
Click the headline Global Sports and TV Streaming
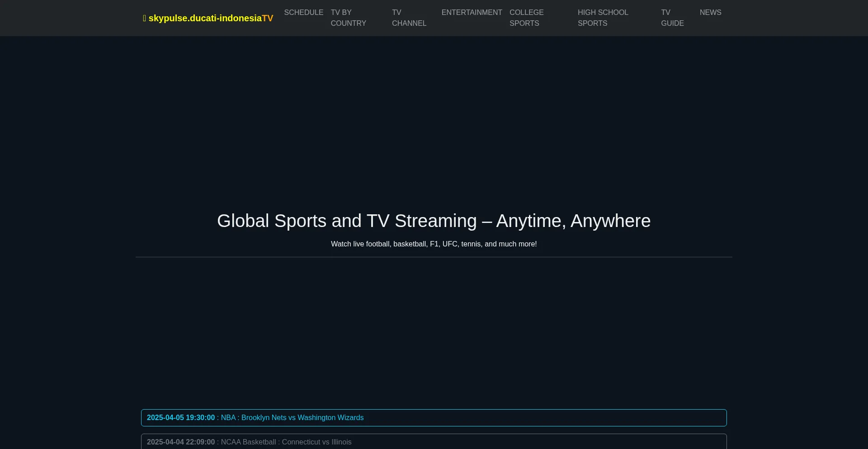tap(434, 221)
